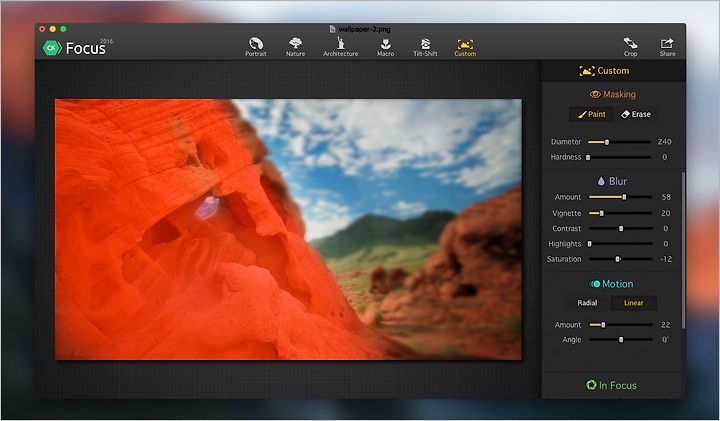Adjust the Highlights slider
Screen dimensions: 720x421
click(620, 244)
